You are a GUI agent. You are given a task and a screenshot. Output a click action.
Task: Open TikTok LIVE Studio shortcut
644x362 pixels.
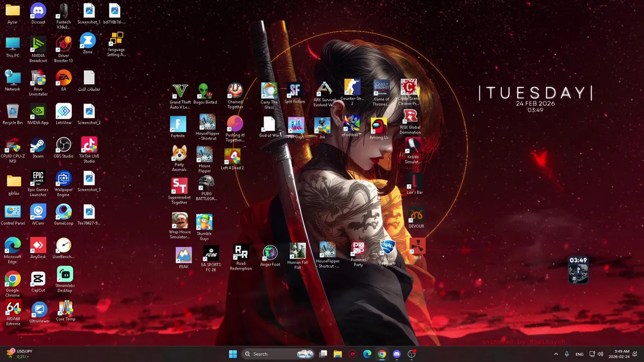(x=89, y=150)
